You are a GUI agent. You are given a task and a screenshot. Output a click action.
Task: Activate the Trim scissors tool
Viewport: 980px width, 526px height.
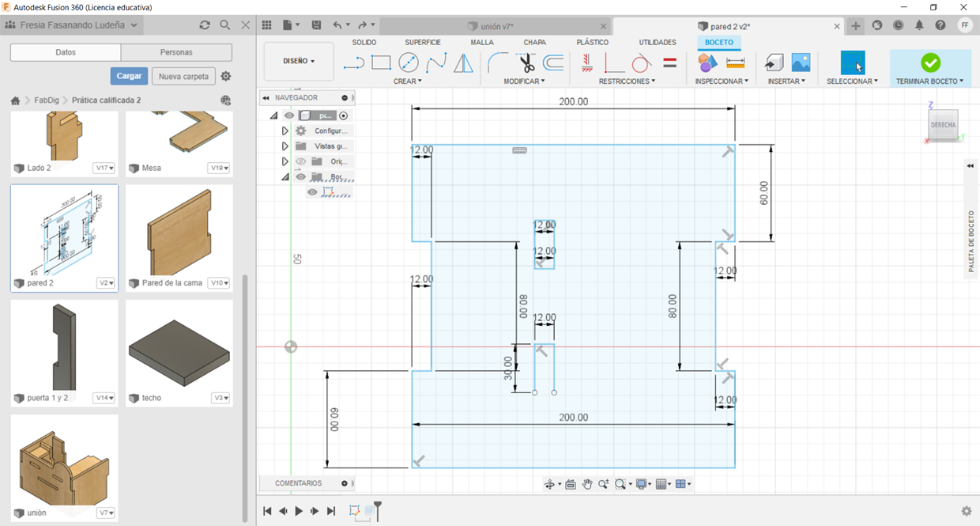coord(526,62)
